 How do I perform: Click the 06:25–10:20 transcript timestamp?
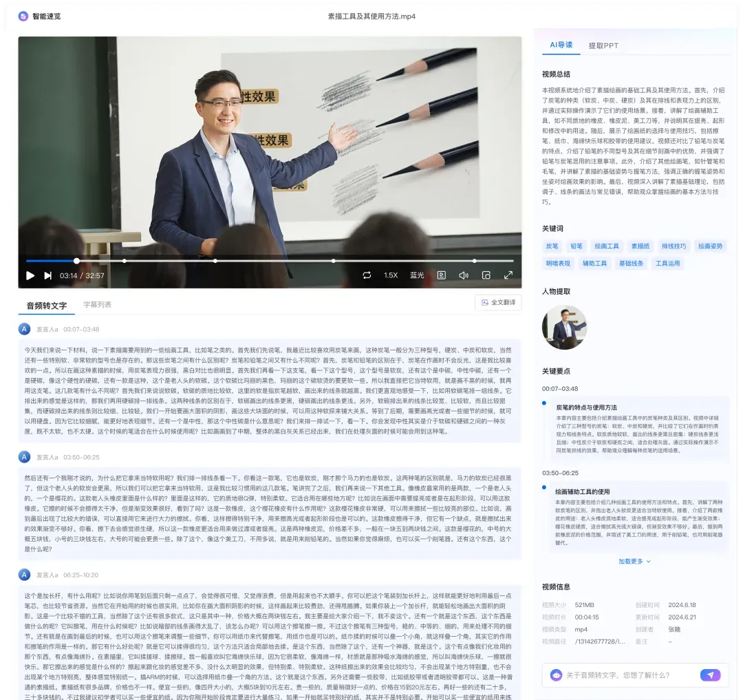(80, 575)
